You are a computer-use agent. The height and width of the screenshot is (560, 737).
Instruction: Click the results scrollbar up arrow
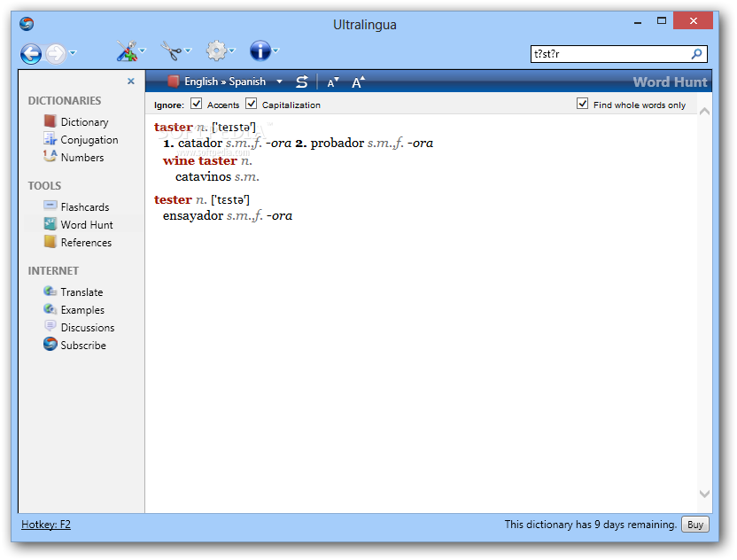click(704, 112)
